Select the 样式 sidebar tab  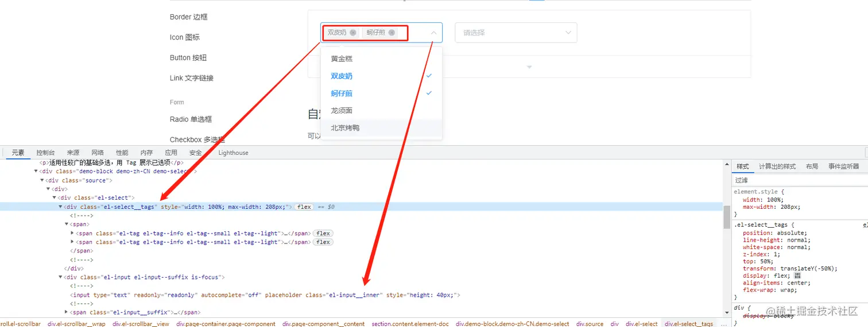click(743, 166)
